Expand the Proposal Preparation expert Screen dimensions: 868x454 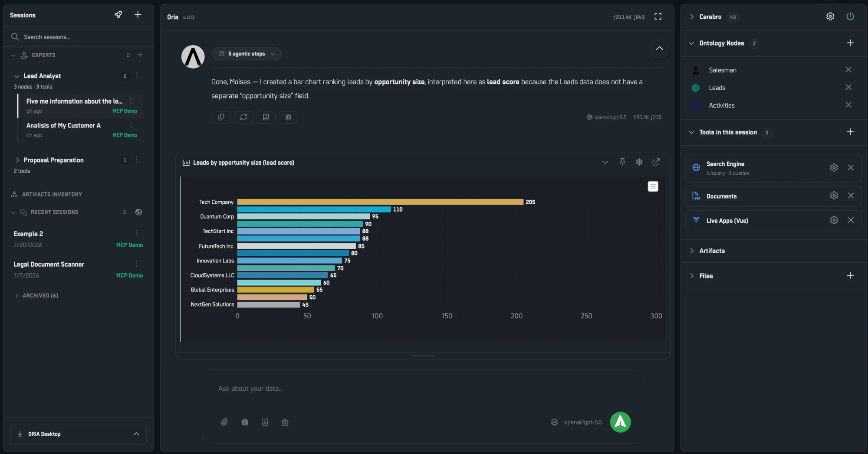pyautogui.click(x=17, y=160)
